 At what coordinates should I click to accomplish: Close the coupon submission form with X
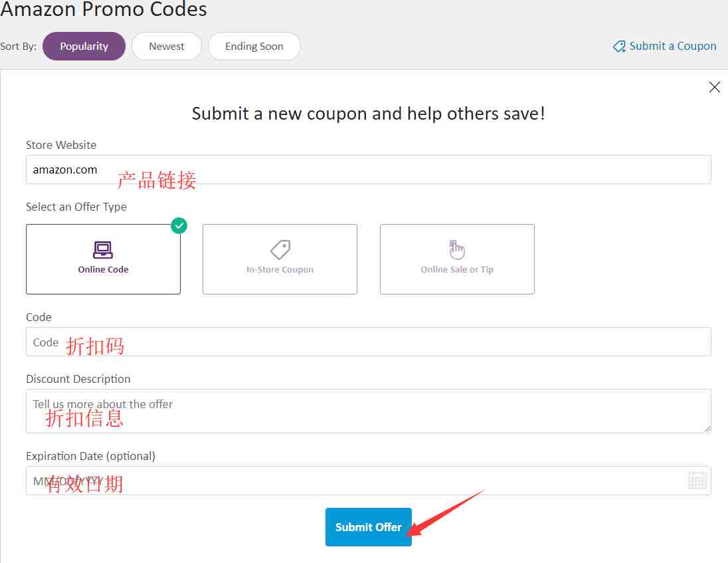[x=715, y=87]
